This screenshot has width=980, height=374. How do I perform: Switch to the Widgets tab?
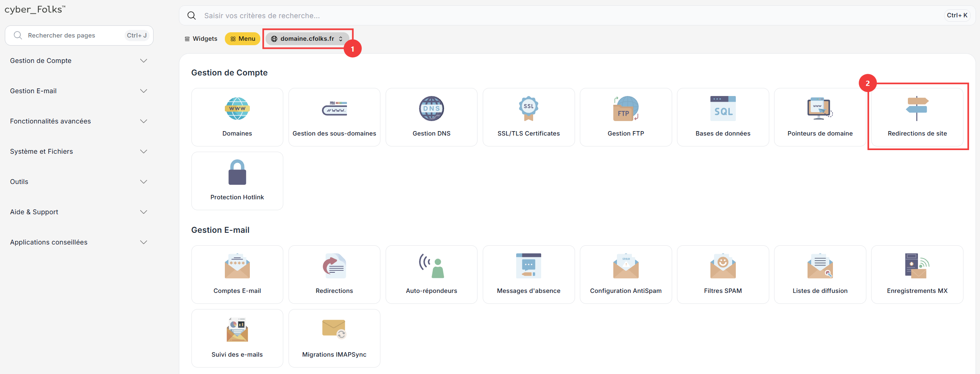click(x=201, y=39)
